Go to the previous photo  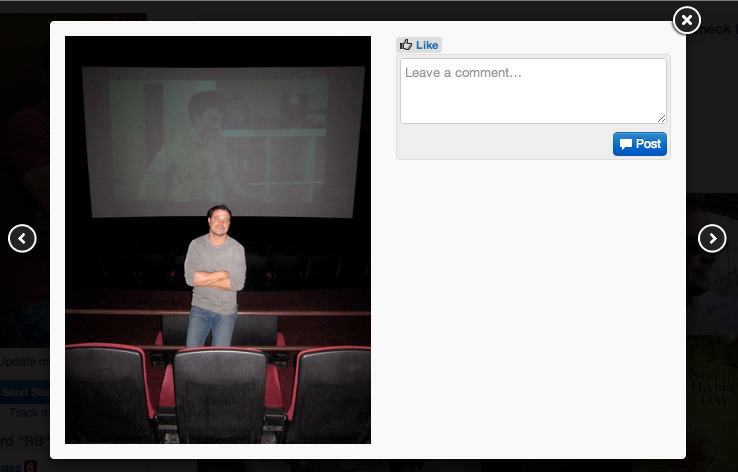pyautogui.click(x=22, y=239)
